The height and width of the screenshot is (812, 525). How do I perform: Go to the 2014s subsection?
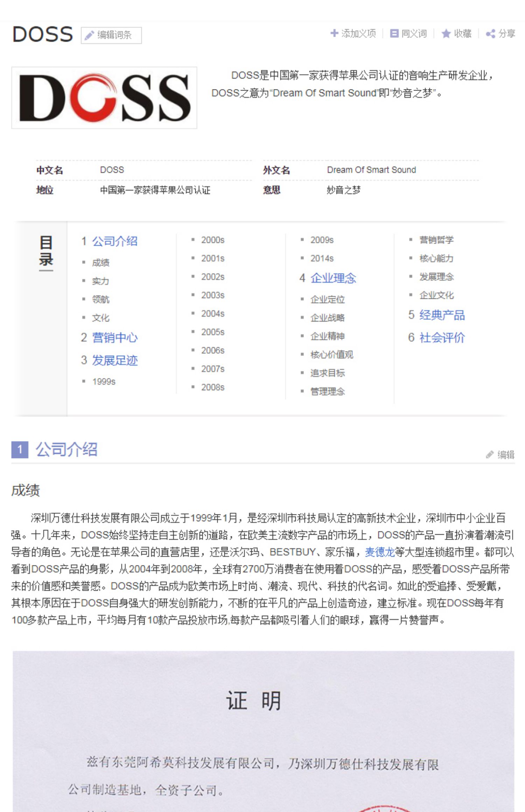tap(322, 258)
